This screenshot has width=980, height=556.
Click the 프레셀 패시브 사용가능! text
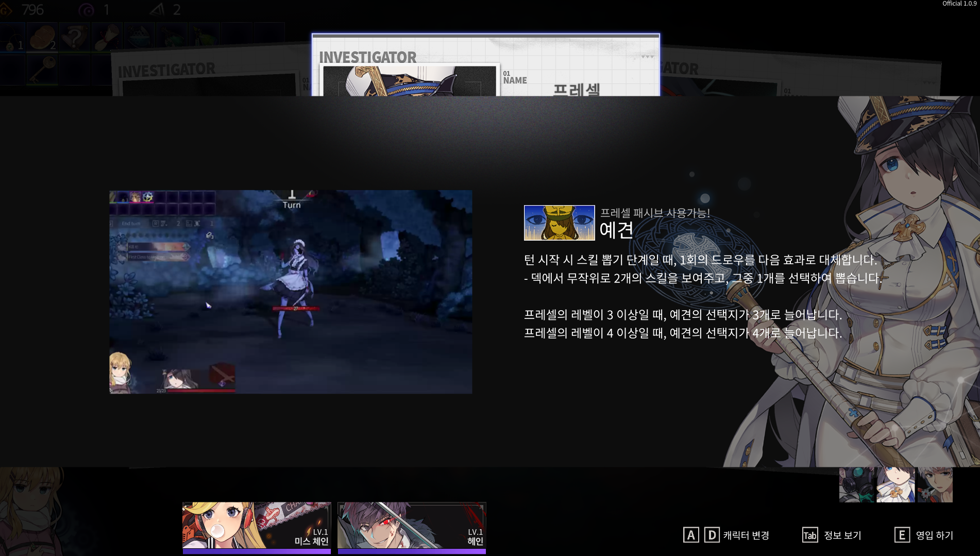click(x=655, y=213)
